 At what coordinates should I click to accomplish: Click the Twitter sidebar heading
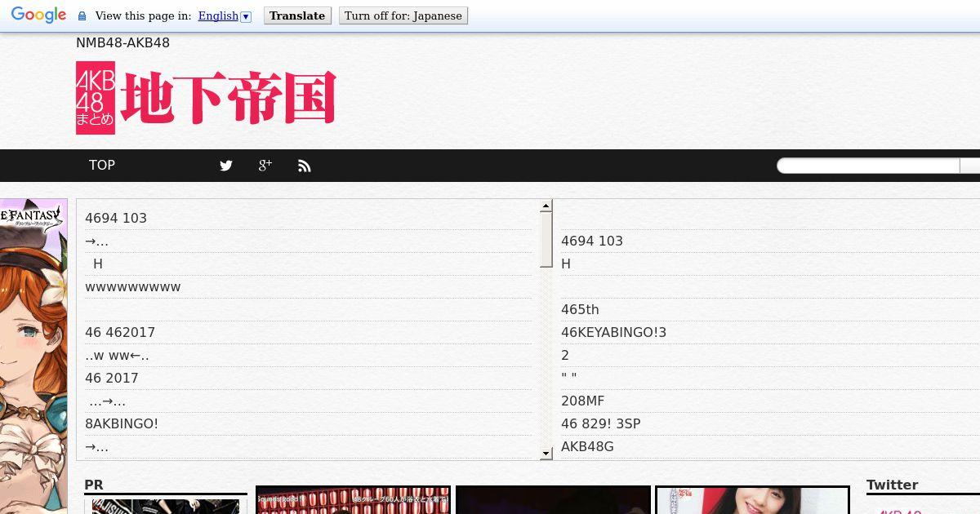892,485
